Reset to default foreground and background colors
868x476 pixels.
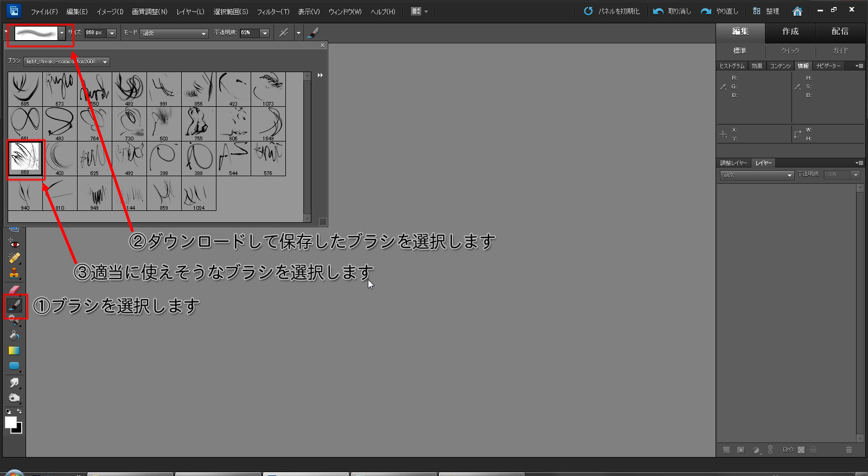point(8,412)
